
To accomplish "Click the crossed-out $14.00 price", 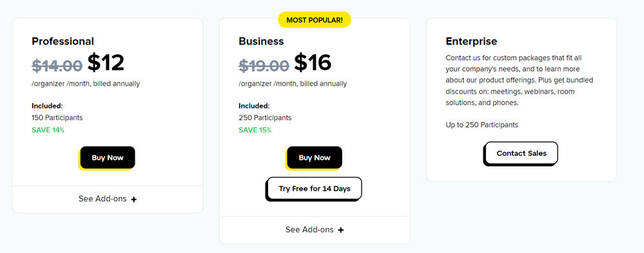I will click(57, 65).
